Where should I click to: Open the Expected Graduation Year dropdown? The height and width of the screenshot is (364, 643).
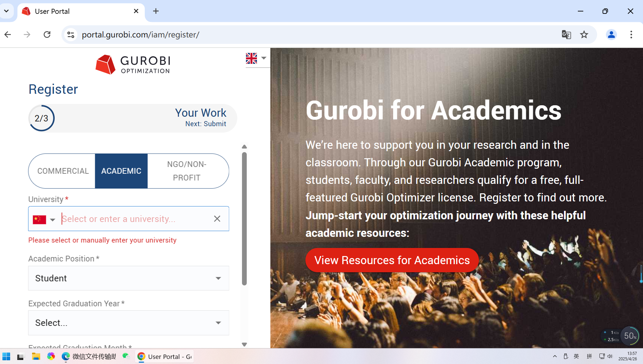click(129, 323)
